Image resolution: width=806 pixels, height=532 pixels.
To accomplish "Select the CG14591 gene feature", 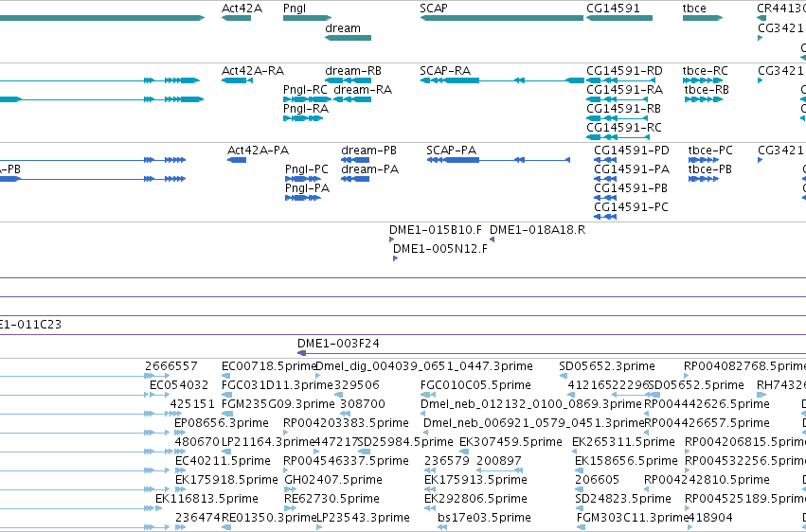I will 618,18.
